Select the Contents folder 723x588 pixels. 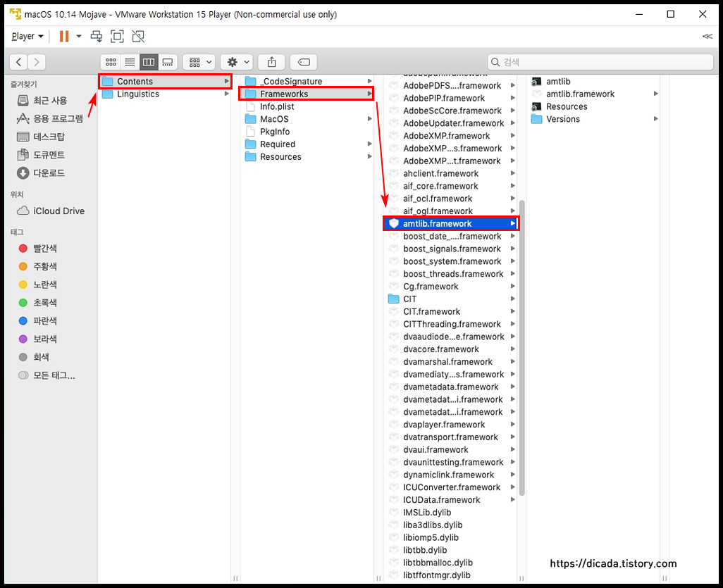(165, 81)
